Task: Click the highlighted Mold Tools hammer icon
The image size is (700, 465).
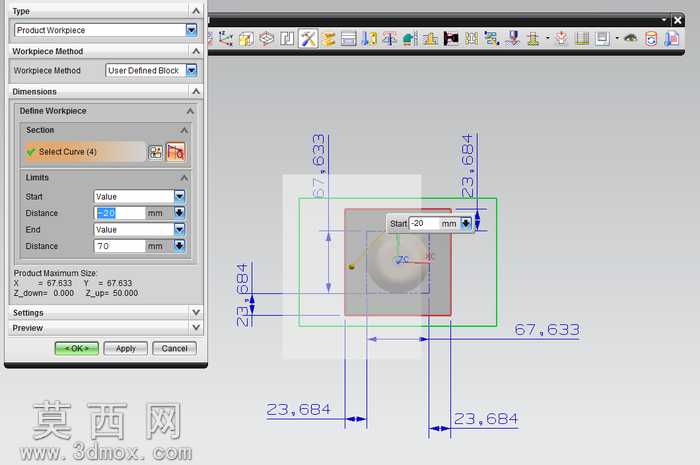Action: click(308, 39)
